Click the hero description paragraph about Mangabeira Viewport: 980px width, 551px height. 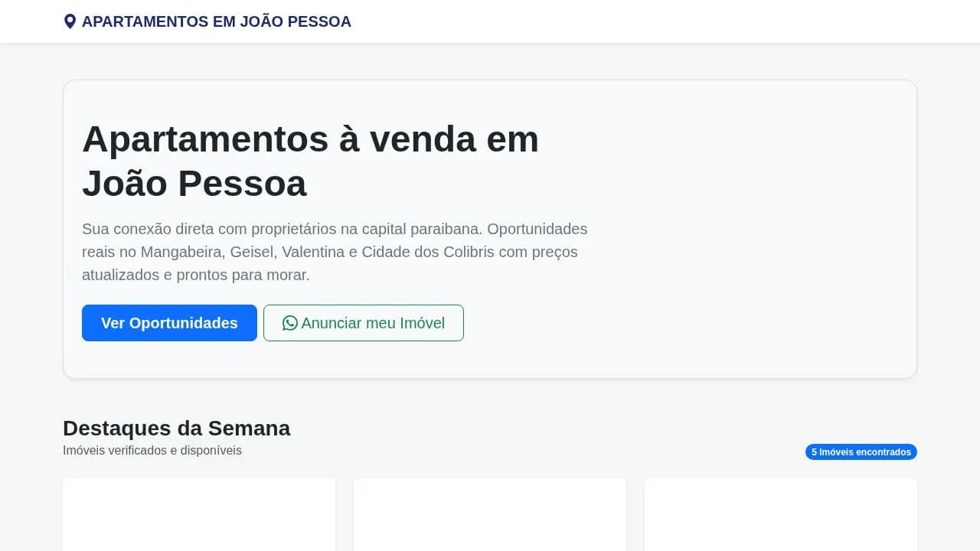click(x=335, y=251)
